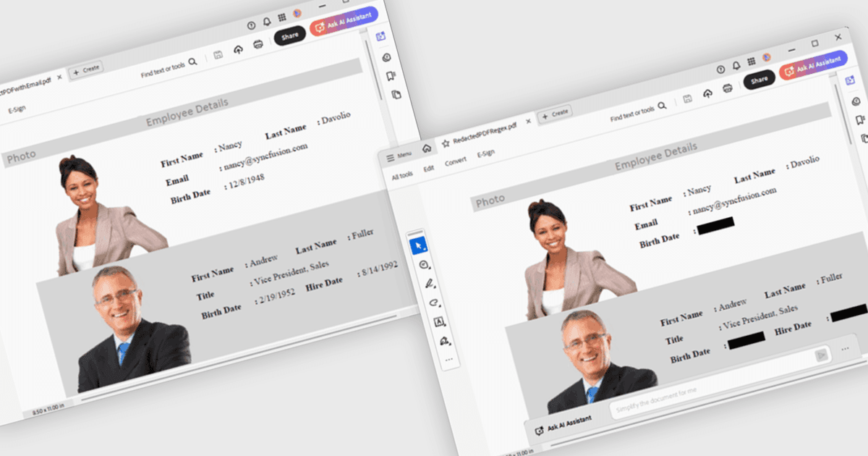Screen dimensions: 868x456
Task: Click the Ask AI Assistant label in the bottom bar
Action: [x=562, y=425]
